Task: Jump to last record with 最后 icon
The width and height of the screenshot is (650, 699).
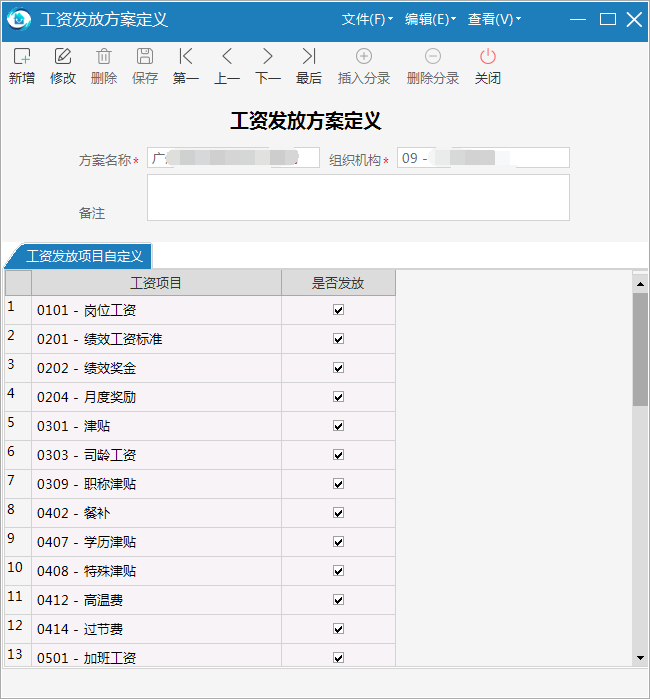Action: pyautogui.click(x=309, y=57)
